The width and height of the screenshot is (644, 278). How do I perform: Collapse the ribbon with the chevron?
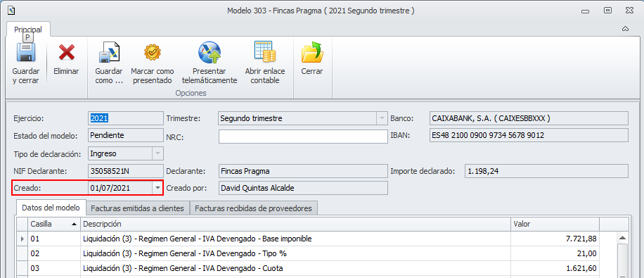tap(626, 28)
